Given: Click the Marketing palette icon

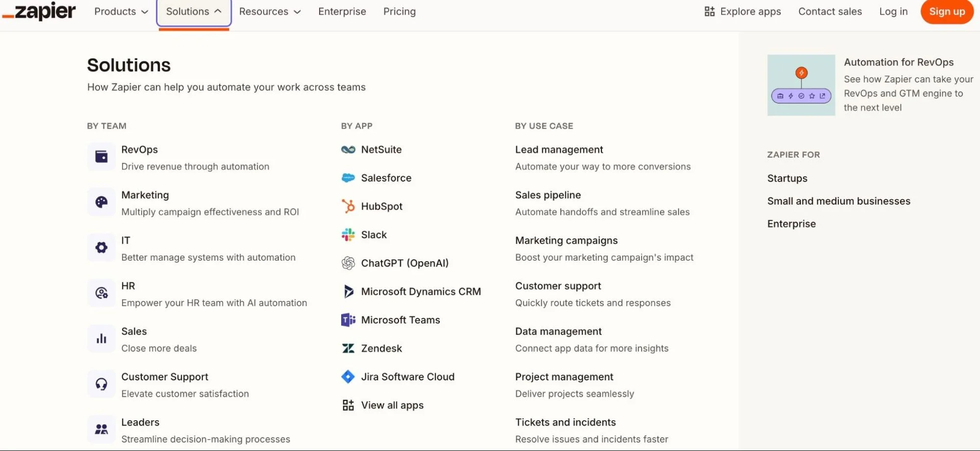Looking at the screenshot, I should [101, 202].
